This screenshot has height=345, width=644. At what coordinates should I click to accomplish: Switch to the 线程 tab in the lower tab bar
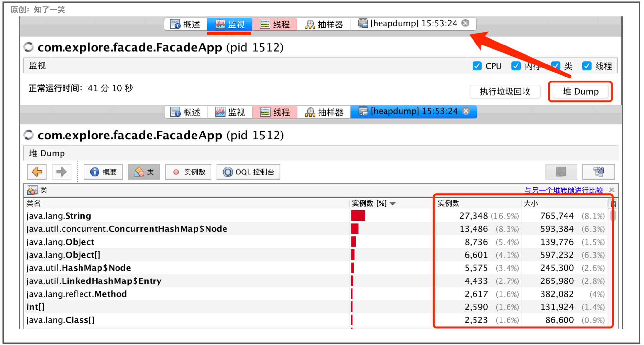pos(275,112)
